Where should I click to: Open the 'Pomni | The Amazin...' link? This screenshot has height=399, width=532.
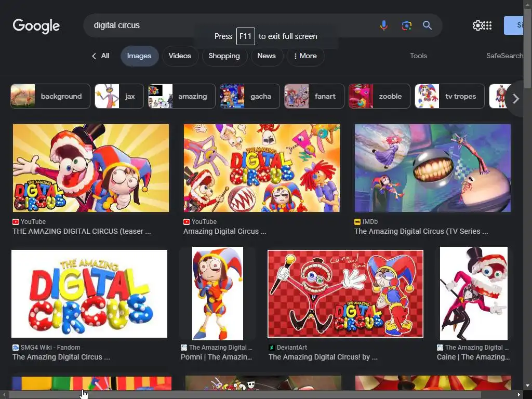tap(216, 357)
